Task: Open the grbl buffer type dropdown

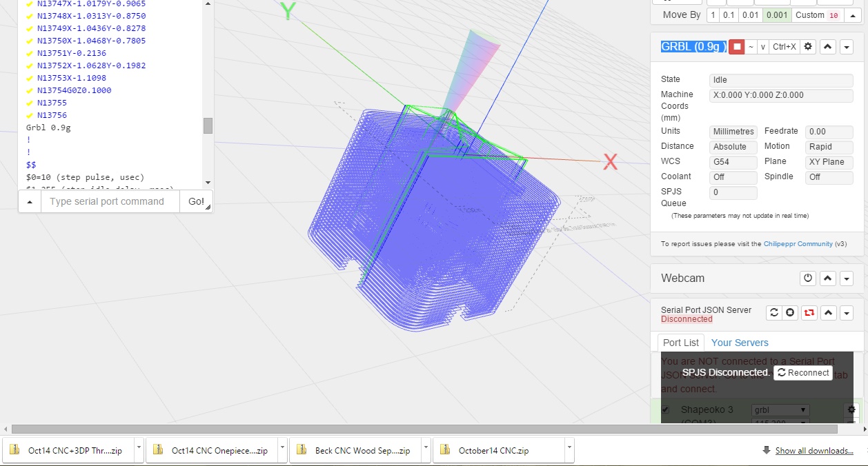Action: (x=780, y=409)
